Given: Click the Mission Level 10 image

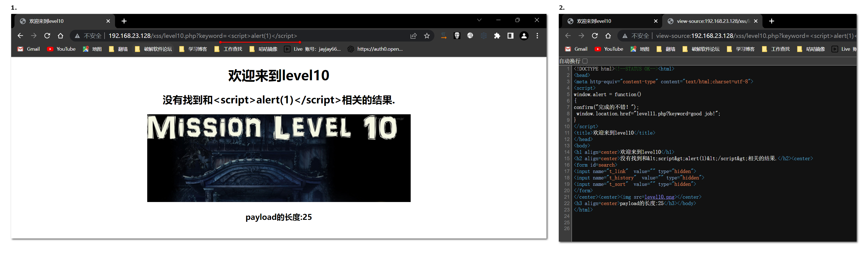Looking at the screenshot, I should [279, 158].
